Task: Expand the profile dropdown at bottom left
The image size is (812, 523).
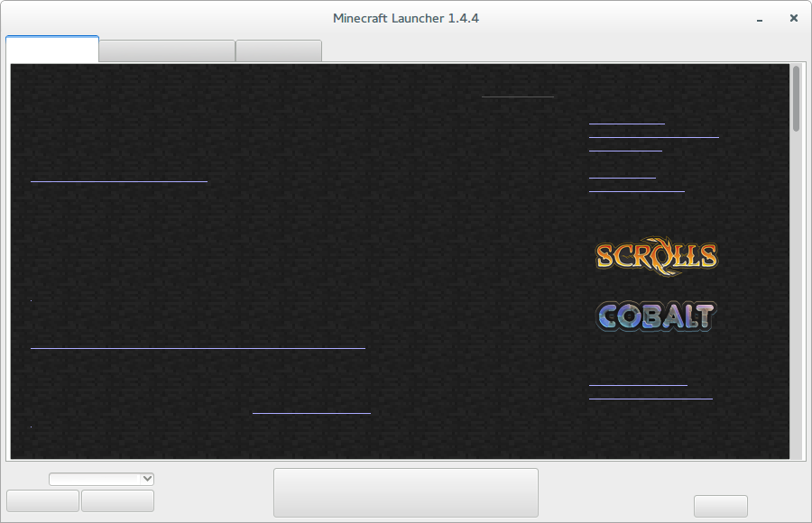Action: click(101, 479)
